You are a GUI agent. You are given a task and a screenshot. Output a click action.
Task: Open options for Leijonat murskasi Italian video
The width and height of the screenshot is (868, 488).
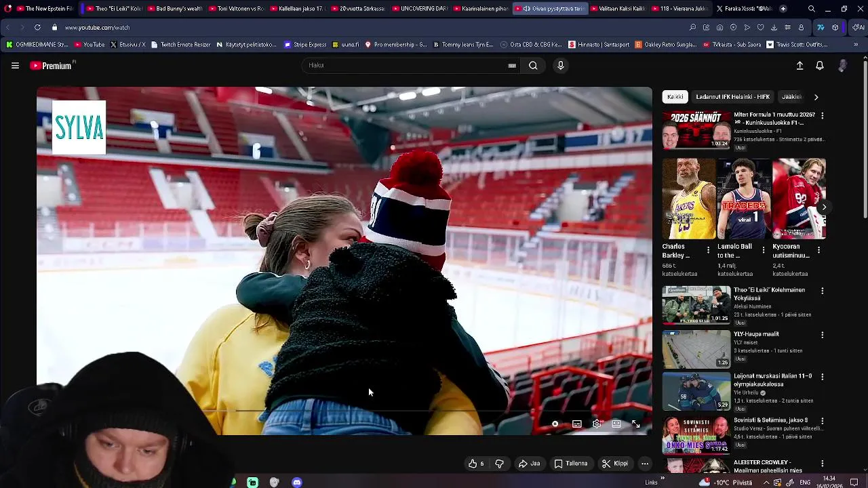823,377
